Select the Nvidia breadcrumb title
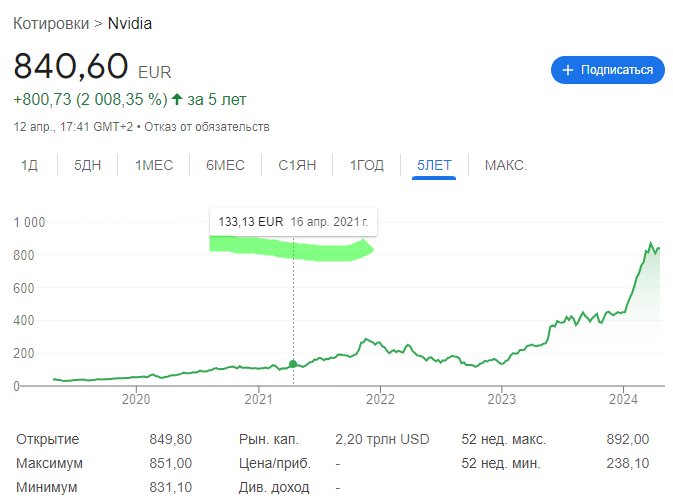The width and height of the screenshot is (673, 499). point(130,23)
